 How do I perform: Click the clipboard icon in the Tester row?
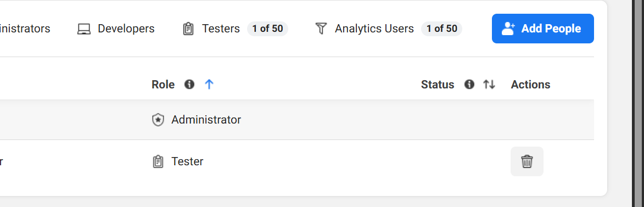point(158,162)
